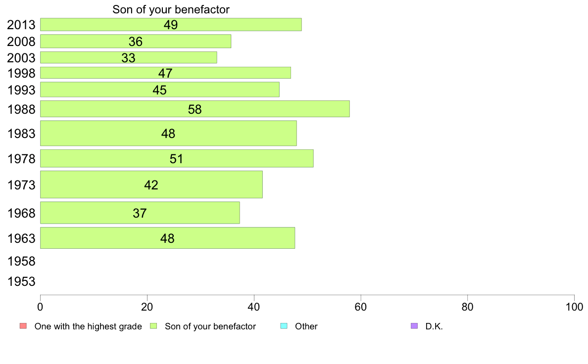Viewport: 588px width, 364px height.
Task: Select the 2003 bar showing 33
Action: [x=129, y=57]
